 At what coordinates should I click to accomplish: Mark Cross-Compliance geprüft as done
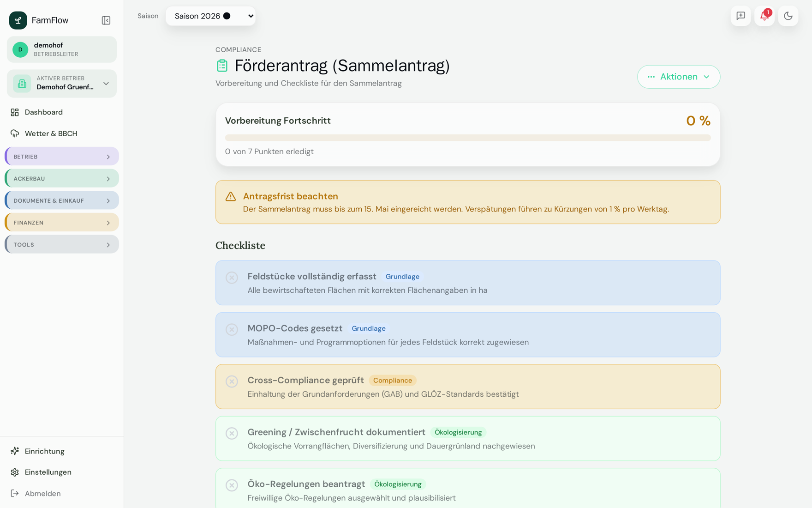232,381
